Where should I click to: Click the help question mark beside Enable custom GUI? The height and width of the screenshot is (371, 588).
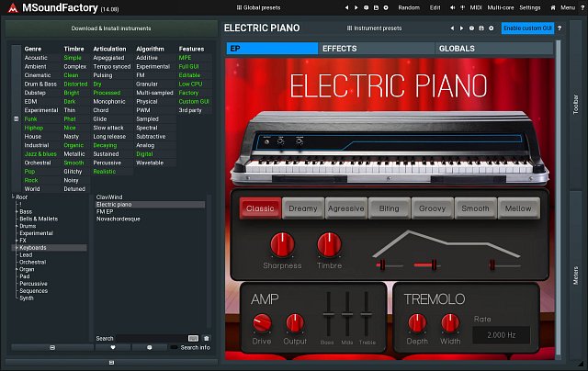tap(561, 28)
